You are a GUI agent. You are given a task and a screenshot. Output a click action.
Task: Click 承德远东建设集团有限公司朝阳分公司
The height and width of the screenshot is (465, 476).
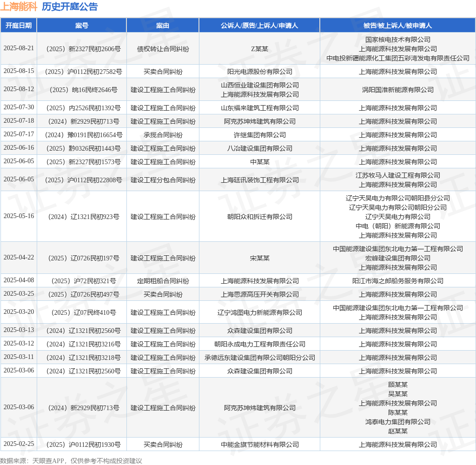259,358
